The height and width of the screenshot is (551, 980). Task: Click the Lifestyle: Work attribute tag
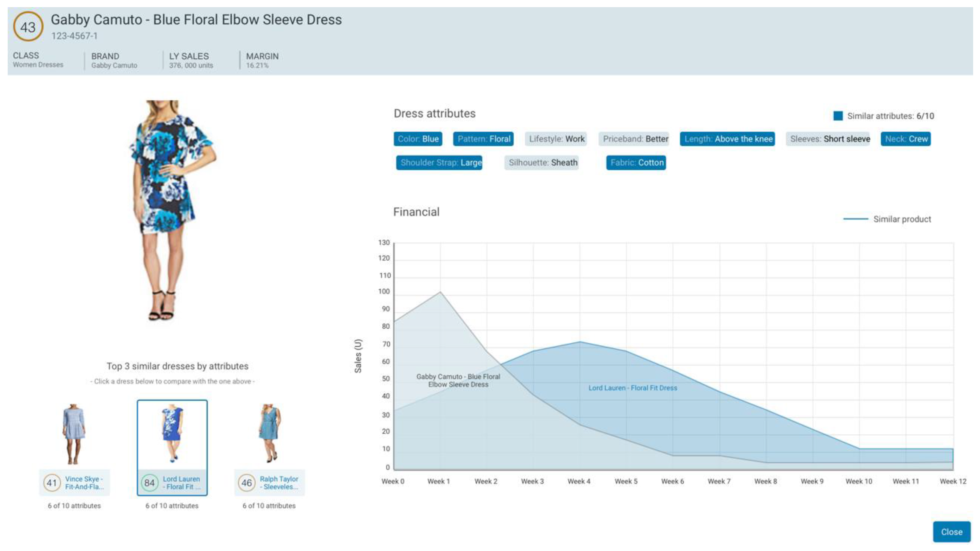[556, 139]
